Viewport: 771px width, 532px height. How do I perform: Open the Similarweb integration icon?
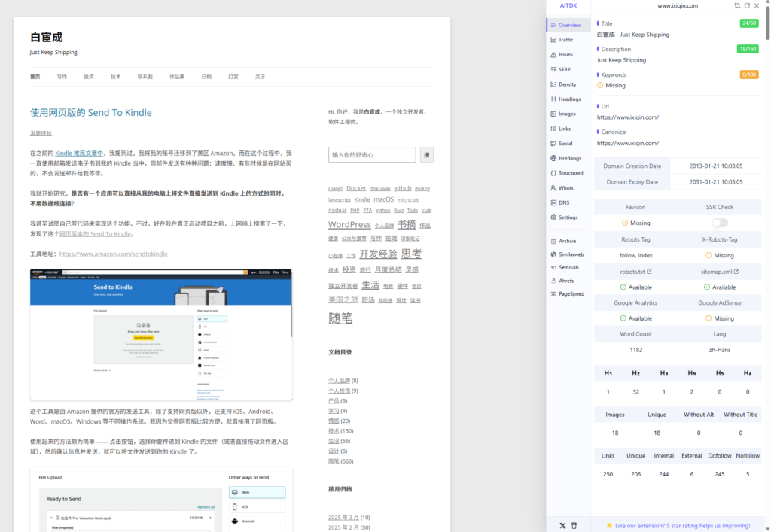tap(571, 253)
